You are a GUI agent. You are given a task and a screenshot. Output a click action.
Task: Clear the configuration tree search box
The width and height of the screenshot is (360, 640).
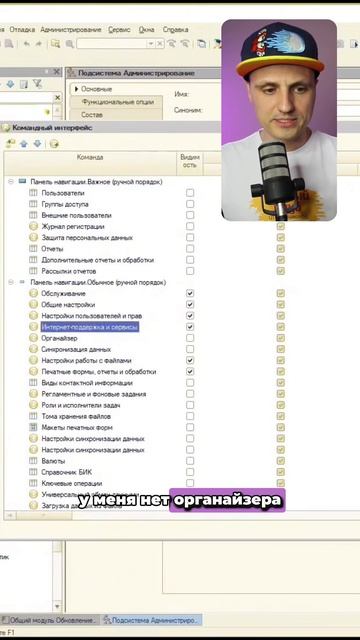pos(57,98)
